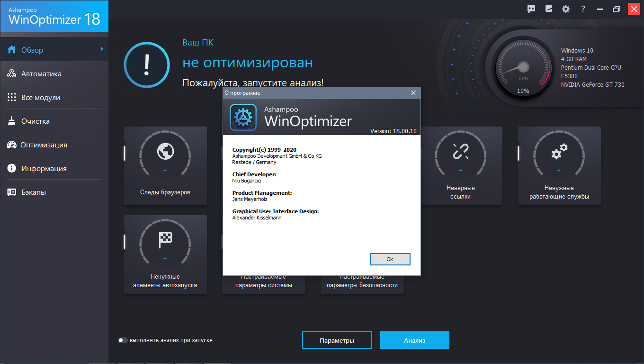Screen dimensions: 644x364
Task: Toggle the switch beside Следы браузеров tile
Action: (x=125, y=153)
